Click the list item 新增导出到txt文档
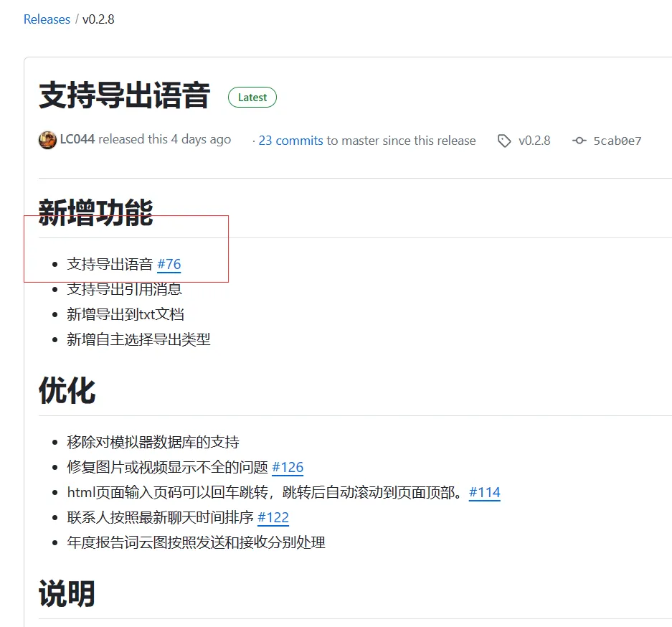The image size is (672, 627). coord(126,314)
